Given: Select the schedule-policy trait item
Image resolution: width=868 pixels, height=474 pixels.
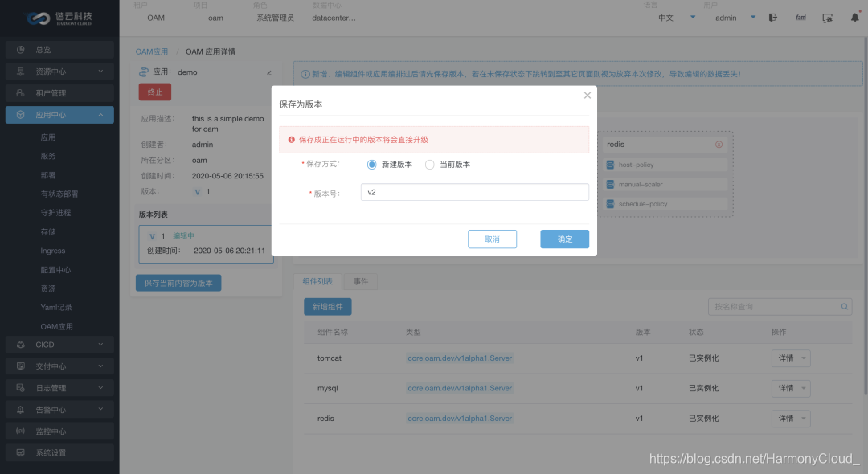Looking at the screenshot, I should [x=665, y=204].
